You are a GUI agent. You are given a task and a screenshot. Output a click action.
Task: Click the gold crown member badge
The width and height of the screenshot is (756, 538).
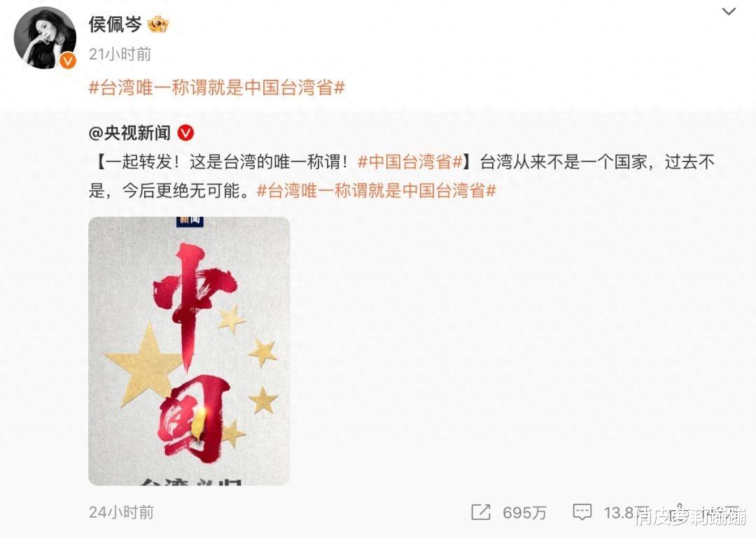point(157,24)
